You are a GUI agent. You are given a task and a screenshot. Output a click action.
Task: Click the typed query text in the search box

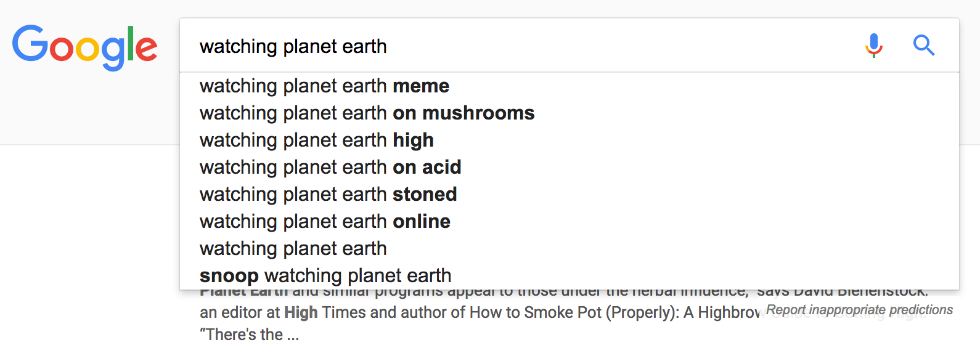tap(293, 46)
